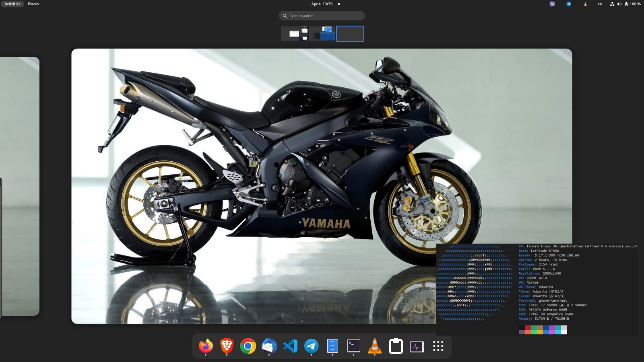Click the 'GPU: Intel HD Graphics 5500' line
Viewport: 644px width, 362px height.
click(546, 314)
